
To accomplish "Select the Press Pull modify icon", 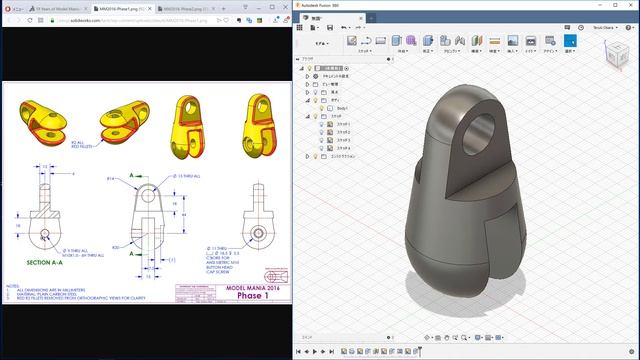I will pos(428,40).
